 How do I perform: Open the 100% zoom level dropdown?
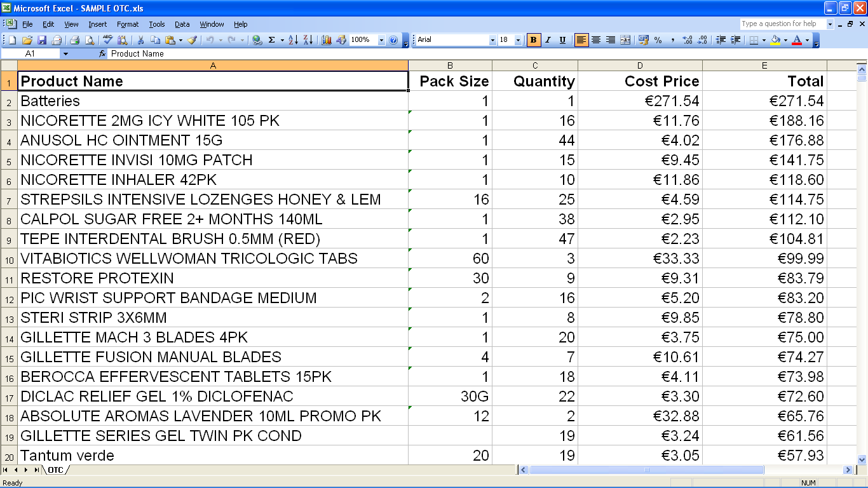point(381,40)
